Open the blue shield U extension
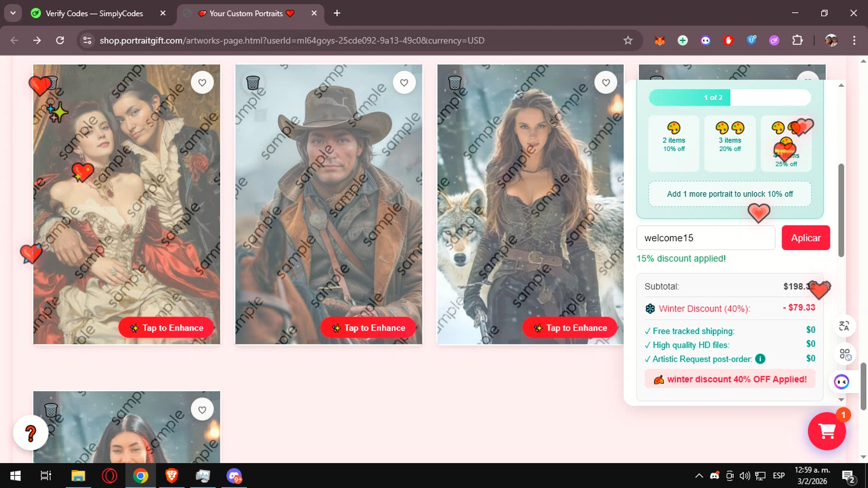Viewport: 868px width, 488px height. tap(752, 41)
